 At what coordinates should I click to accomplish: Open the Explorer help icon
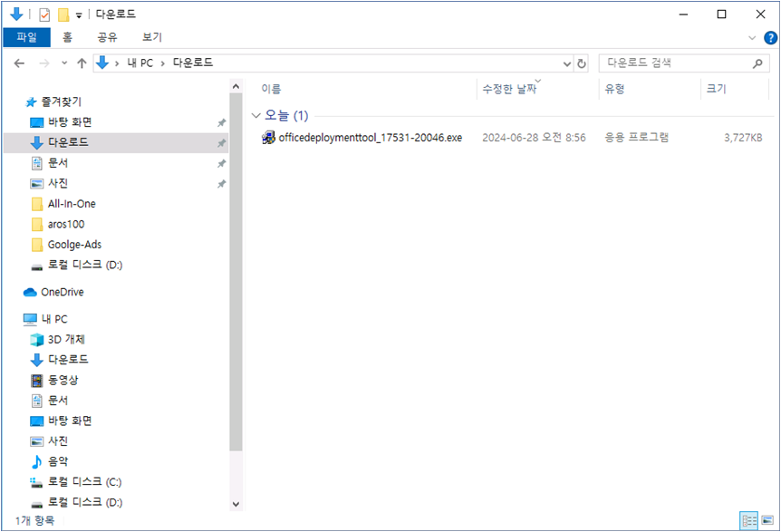[x=770, y=38]
